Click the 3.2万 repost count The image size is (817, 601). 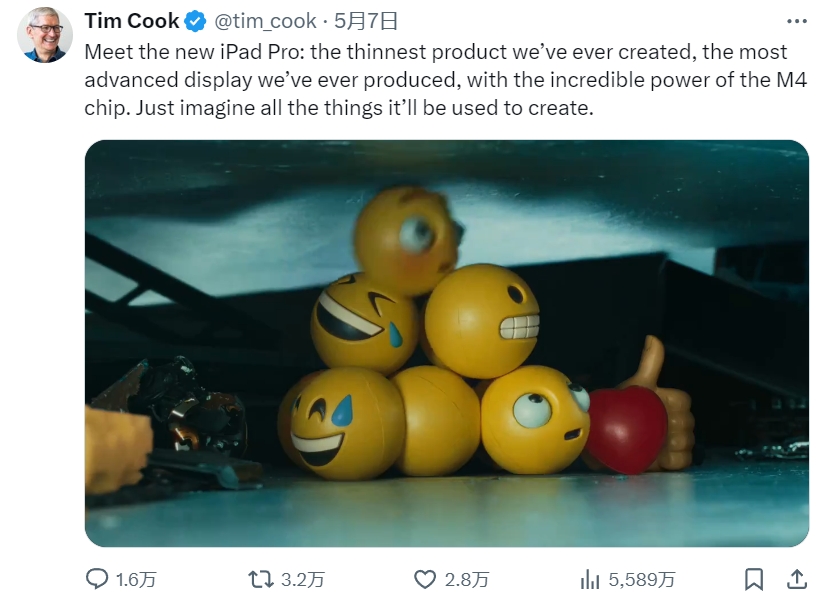point(301,578)
